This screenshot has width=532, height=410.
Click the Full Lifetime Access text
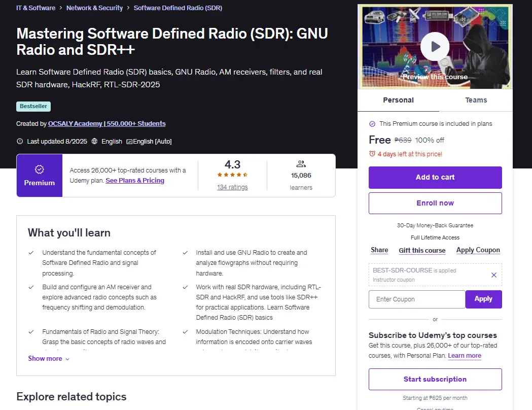[x=435, y=237]
